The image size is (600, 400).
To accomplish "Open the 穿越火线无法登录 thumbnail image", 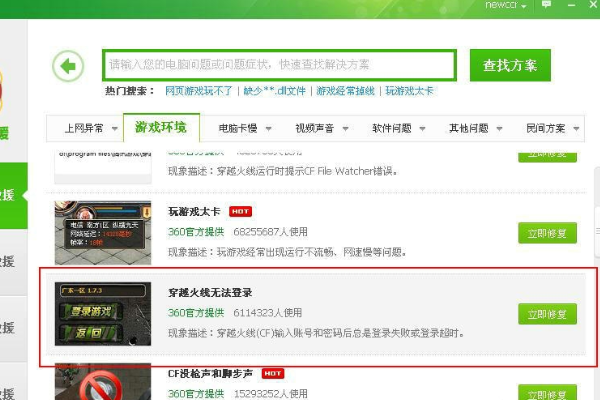I will [103, 314].
